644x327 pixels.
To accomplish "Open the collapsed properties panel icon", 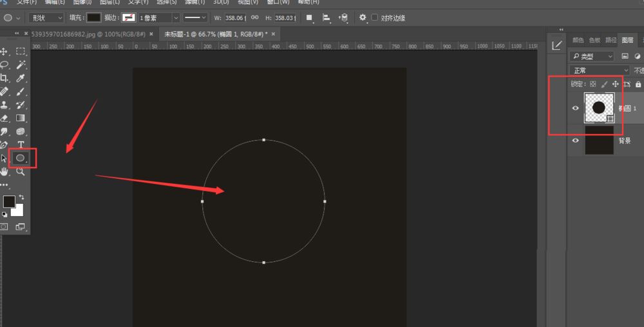I will [557, 46].
